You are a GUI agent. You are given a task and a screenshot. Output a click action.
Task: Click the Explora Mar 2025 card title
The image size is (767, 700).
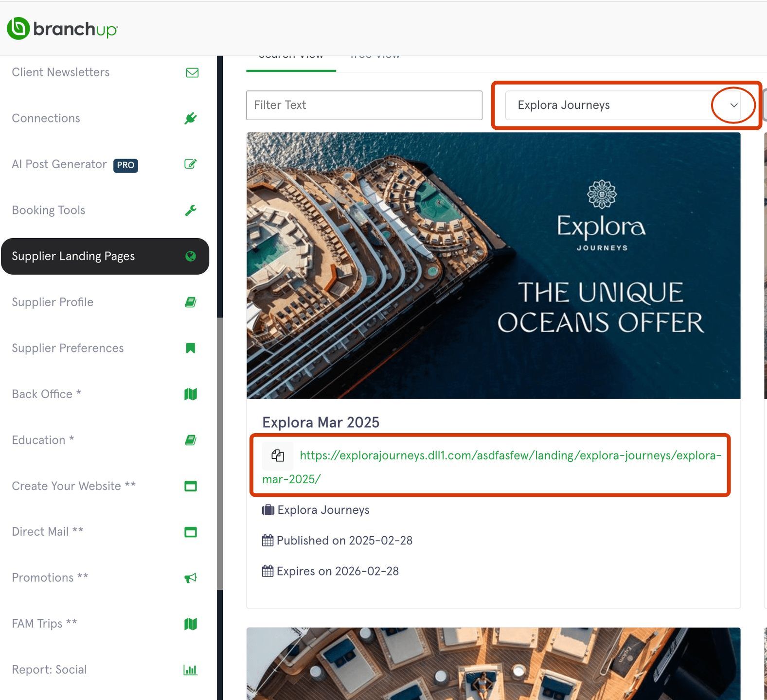pos(321,422)
